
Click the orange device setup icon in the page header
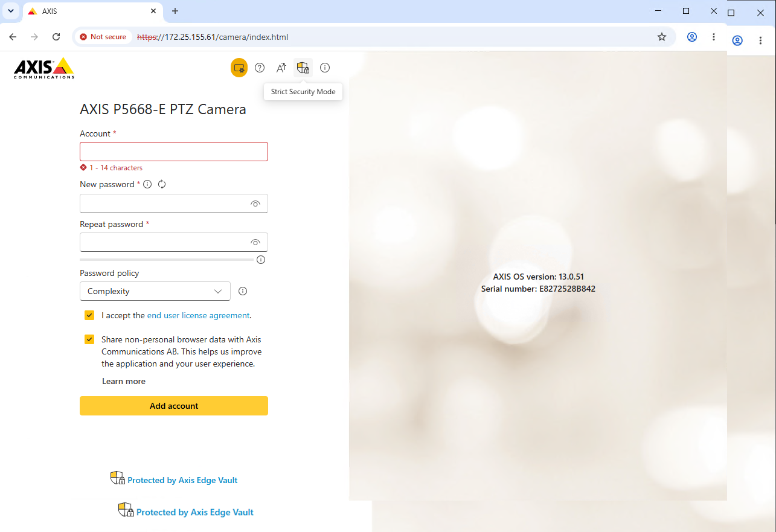[239, 68]
